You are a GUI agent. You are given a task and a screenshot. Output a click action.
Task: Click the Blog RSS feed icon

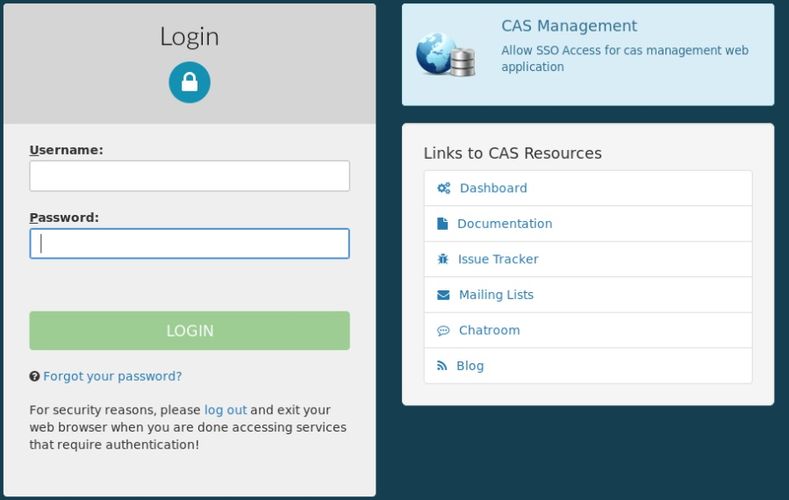click(x=442, y=366)
